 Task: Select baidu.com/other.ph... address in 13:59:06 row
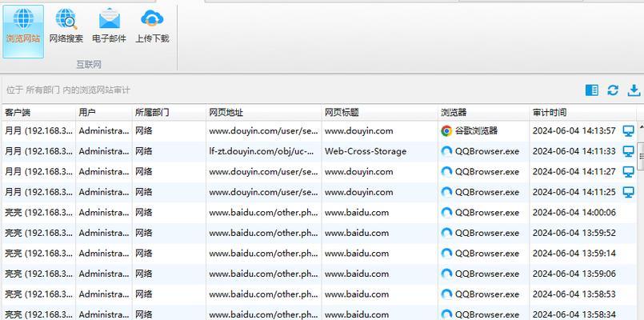tap(264, 274)
